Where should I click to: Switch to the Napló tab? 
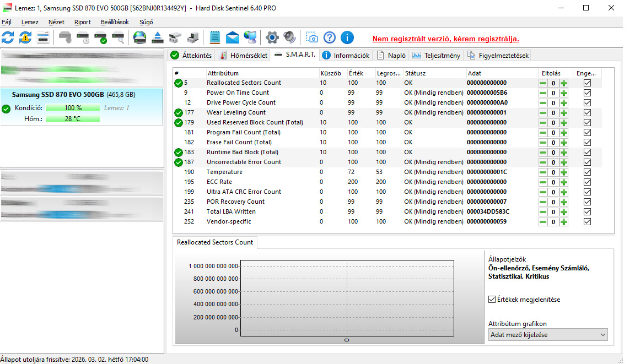tap(391, 56)
